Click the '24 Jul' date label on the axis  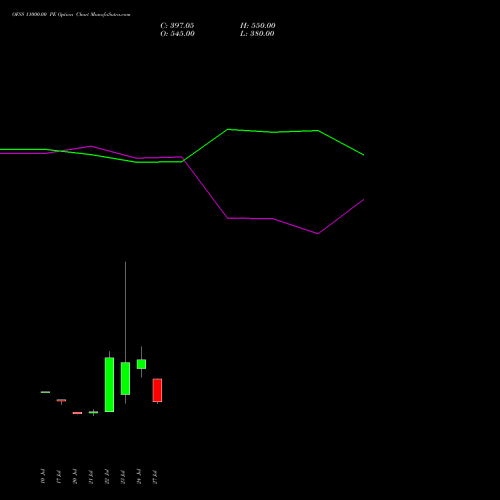(x=139, y=477)
